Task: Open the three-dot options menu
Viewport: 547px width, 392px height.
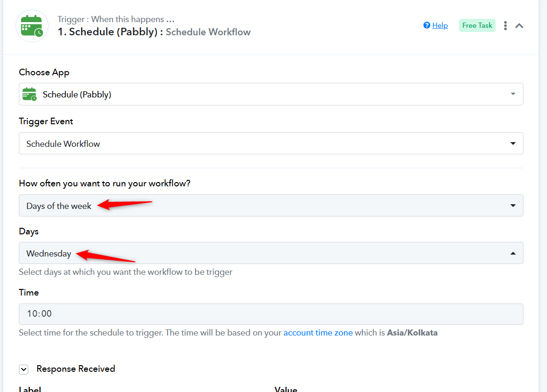Action: click(505, 26)
